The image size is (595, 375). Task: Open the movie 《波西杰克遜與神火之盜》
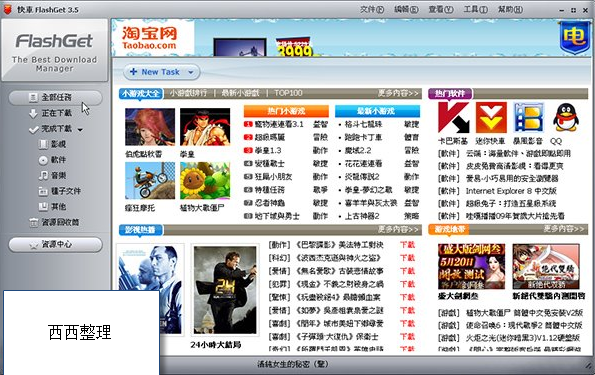pyautogui.click(x=338, y=258)
